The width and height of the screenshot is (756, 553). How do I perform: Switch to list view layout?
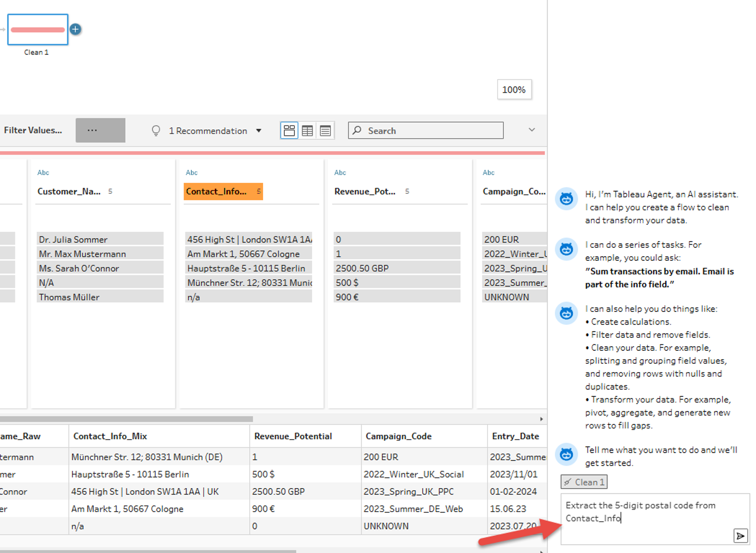click(325, 131)
